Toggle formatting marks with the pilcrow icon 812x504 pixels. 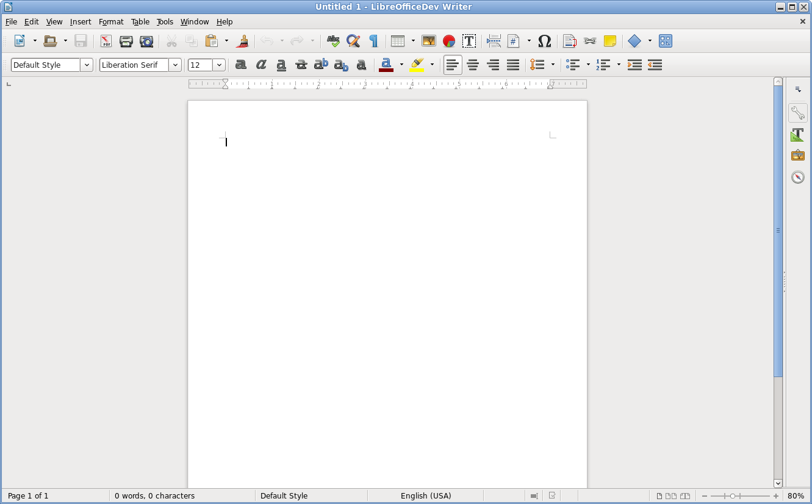pyautogui.click(x=373, y=41)
